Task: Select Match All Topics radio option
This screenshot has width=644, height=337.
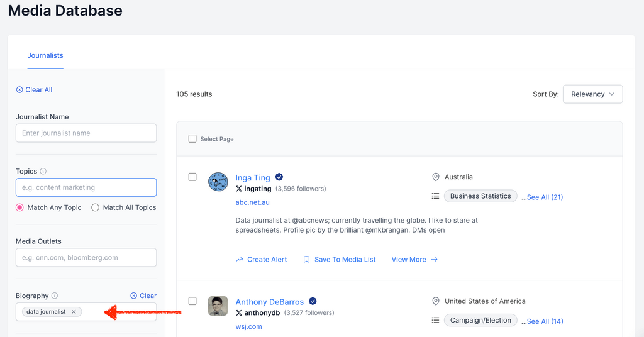Action: point(96,207)
